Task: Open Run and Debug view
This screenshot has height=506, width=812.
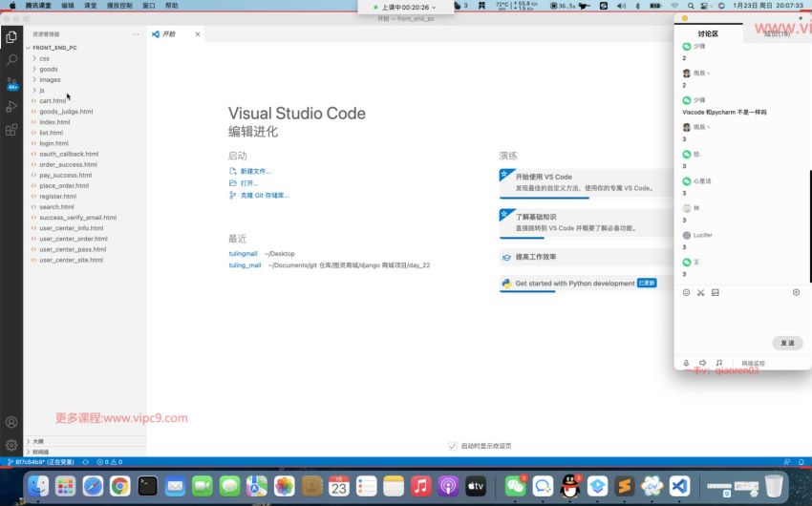Action: [x=11, y=107]
